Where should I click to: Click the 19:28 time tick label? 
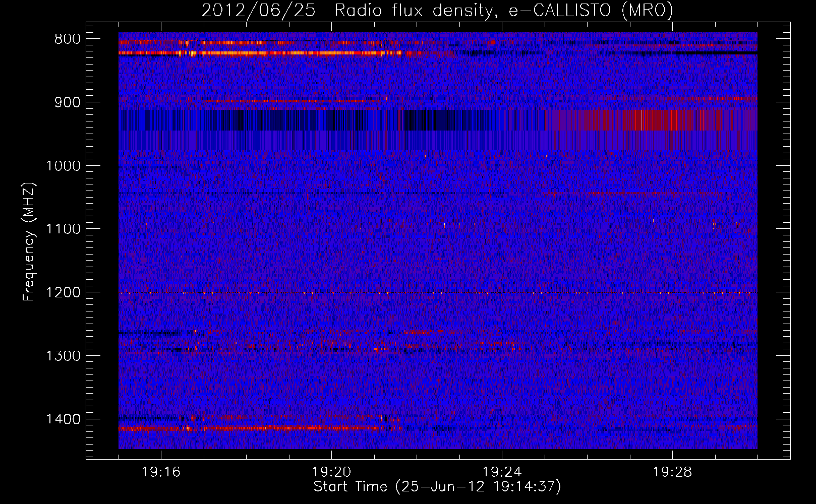point(672,472)
